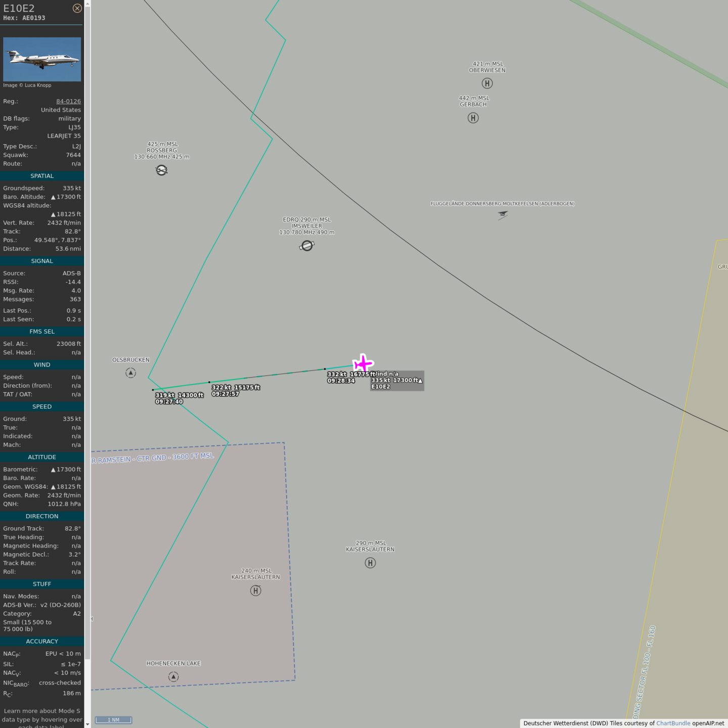Click the Learjet aircraft photo thumbnail
Screen dimensions: 728x728
pos(42,59)
